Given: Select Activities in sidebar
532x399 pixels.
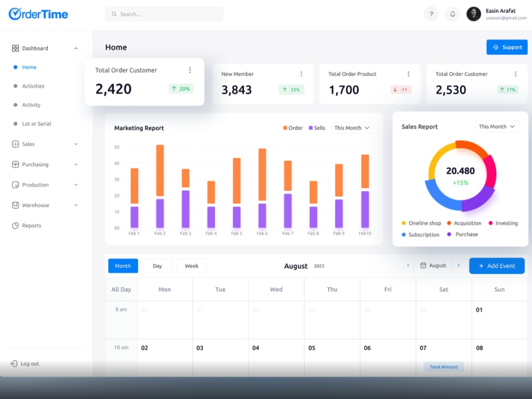Looking at the screenshot, I should click(x=33, y=86).
